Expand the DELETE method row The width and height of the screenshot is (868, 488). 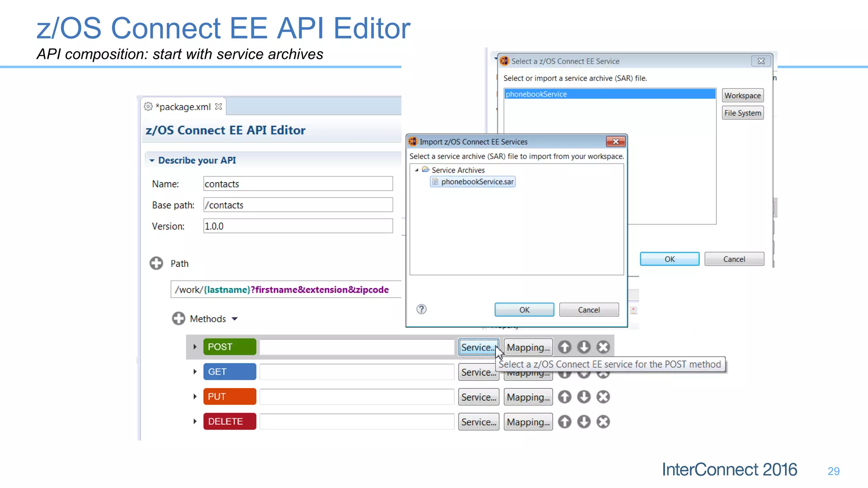[195, 422]
